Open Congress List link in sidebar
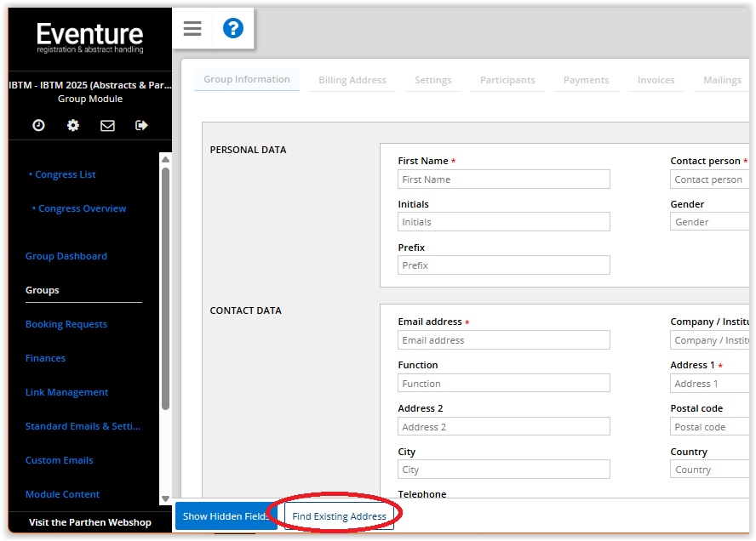 [x=65, y=174]
